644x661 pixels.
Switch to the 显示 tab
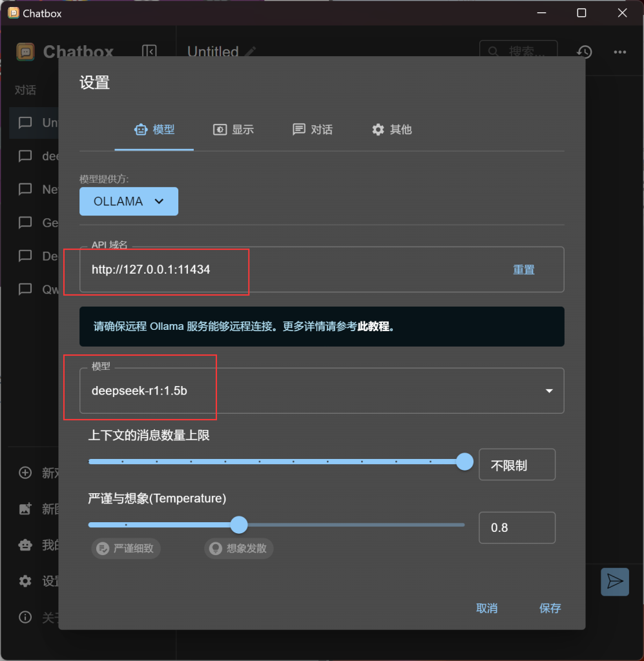(x=233, y=129)
